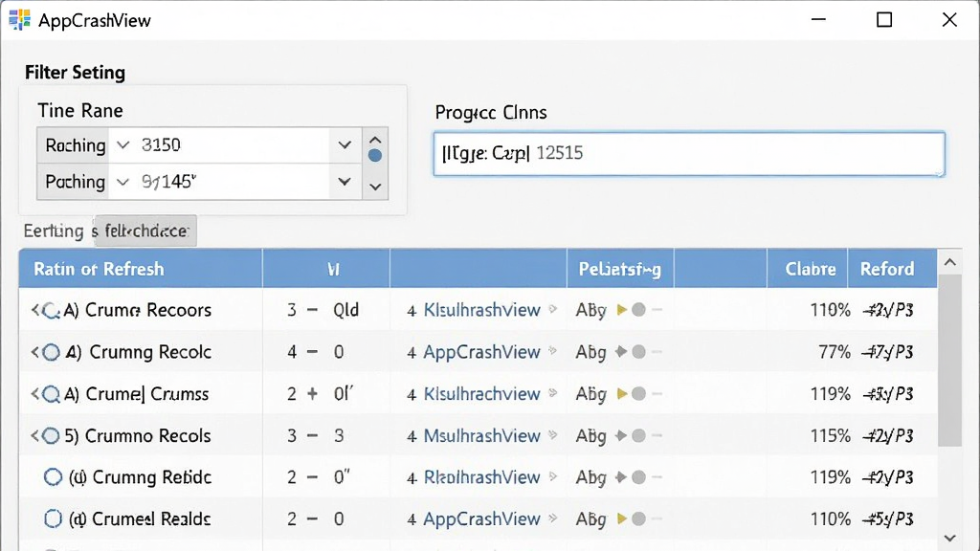Click yellow play arrow in Crumα Recoors row
Screen dimensions: 980x551
tap(621, 310)
